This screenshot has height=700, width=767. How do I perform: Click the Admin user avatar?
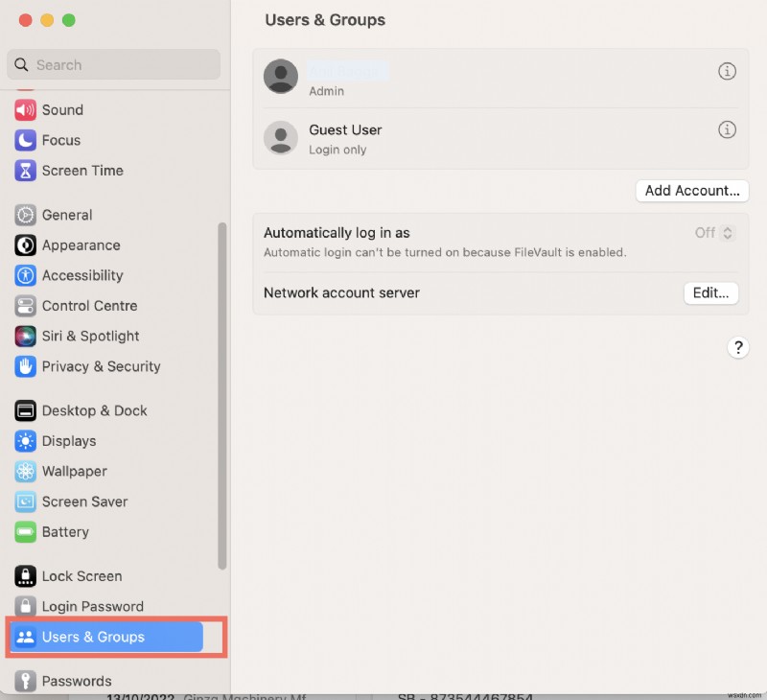(281, 77)
